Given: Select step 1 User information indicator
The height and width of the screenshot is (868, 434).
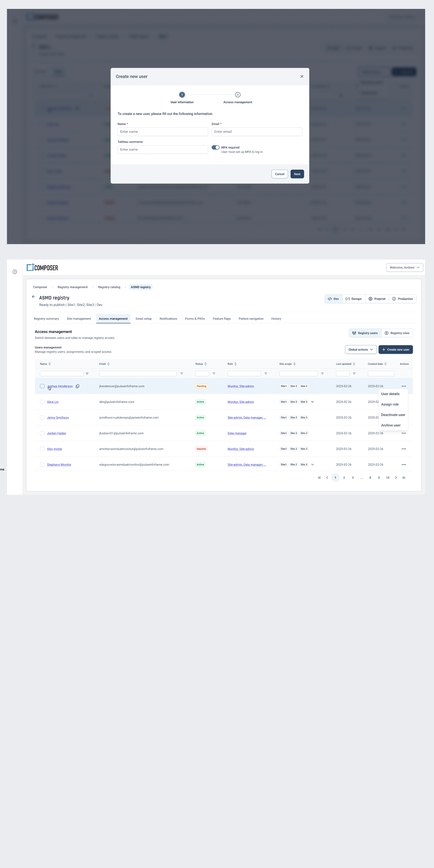Looking at the screenshot, I should point(182,95).
